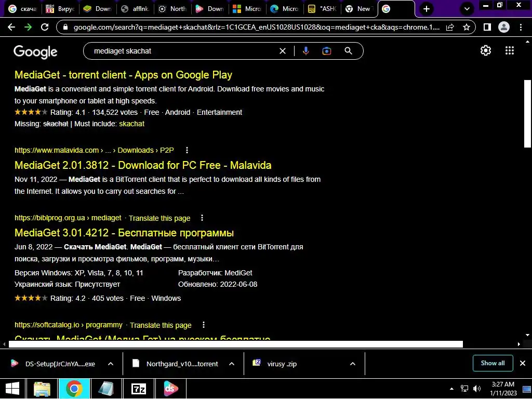Bookmark this page with the star icon

click(467, 28)
